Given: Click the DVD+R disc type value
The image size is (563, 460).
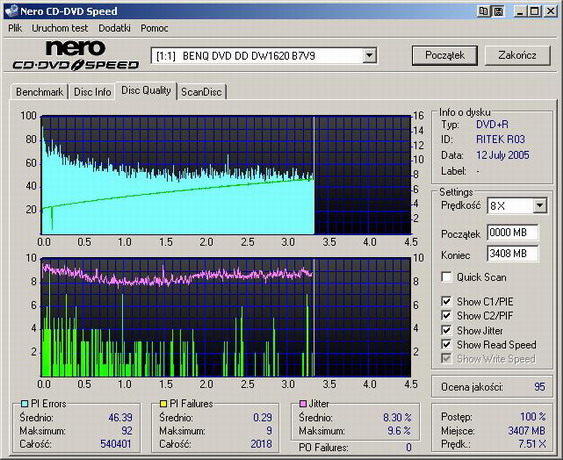Looking at the screenshot, I should click(x=492, y=125).
